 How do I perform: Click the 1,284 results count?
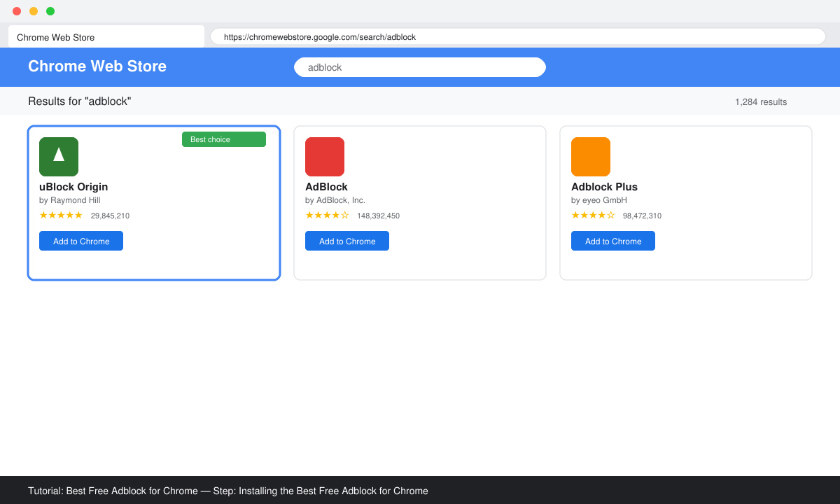761,102
